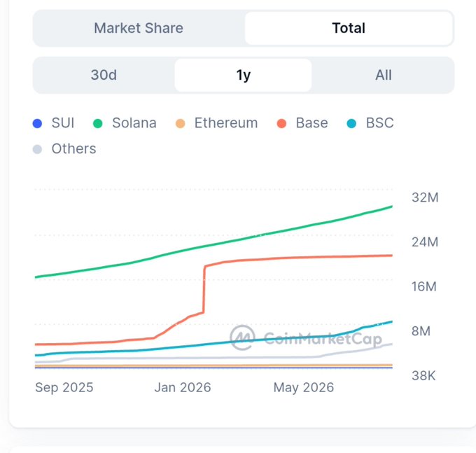The width and height of the screenshot is (476, 453).
Task: Hide the BSC series via its label
Action: (379, 123)
